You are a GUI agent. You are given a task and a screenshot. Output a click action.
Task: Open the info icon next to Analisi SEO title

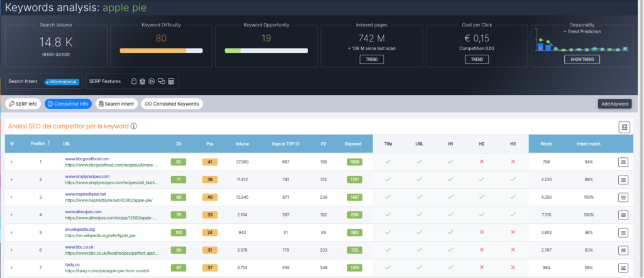(133, 126)
